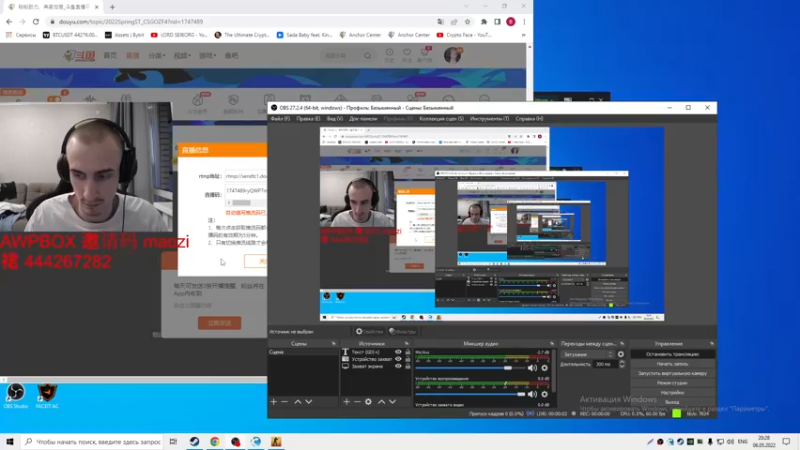Open CS:GO icon on the taskbar
The image size is (800, 450).
(276, 442)
